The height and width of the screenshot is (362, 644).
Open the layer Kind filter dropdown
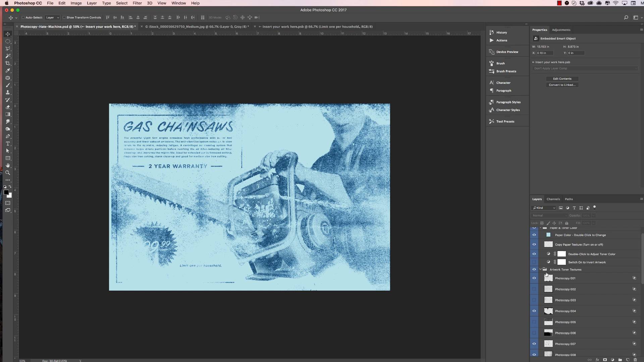[x=544, y=208]
